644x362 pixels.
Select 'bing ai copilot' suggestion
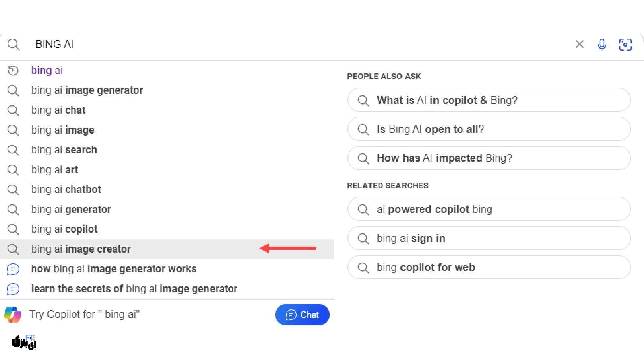point(167,229)
